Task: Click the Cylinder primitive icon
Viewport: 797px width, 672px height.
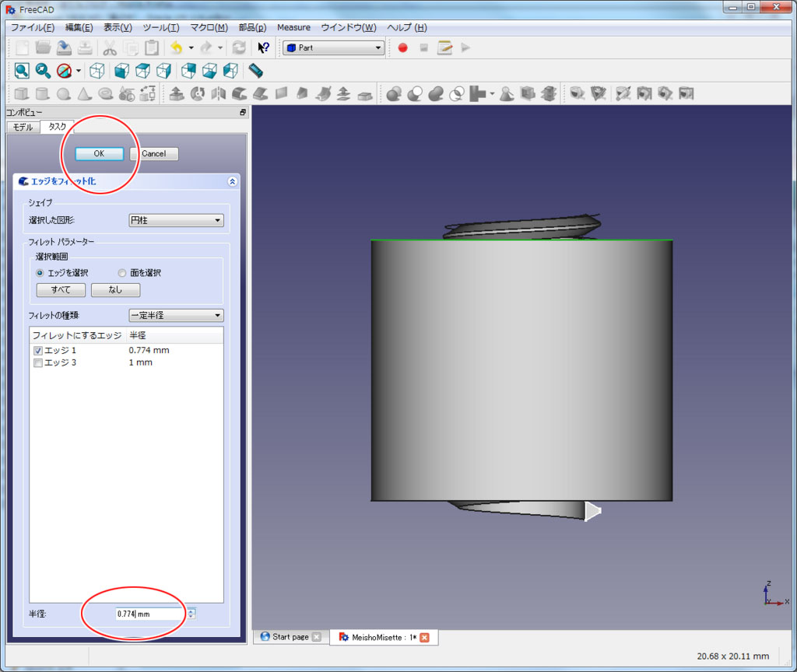Action: click(x=43, y=93)
